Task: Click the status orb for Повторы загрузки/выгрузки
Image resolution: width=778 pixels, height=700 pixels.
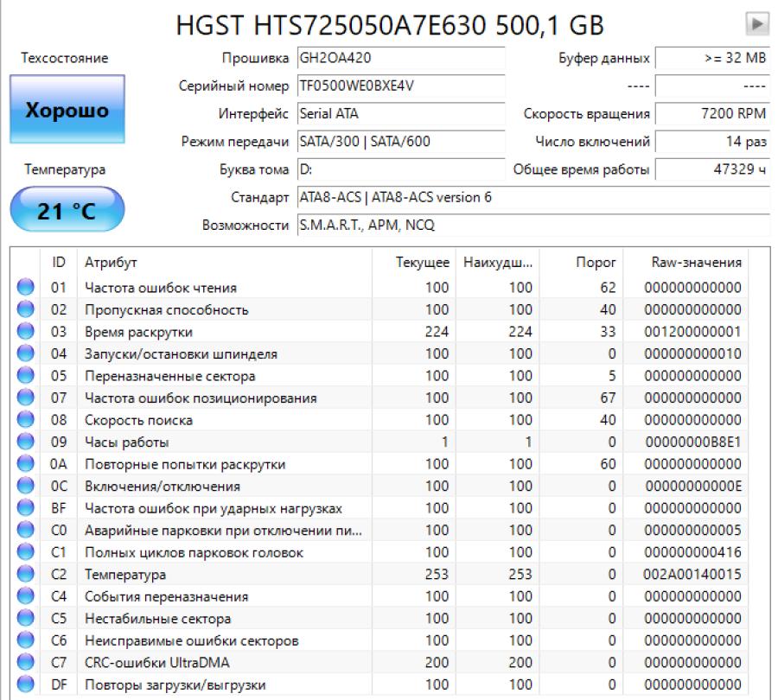Action: click(26, 684)
